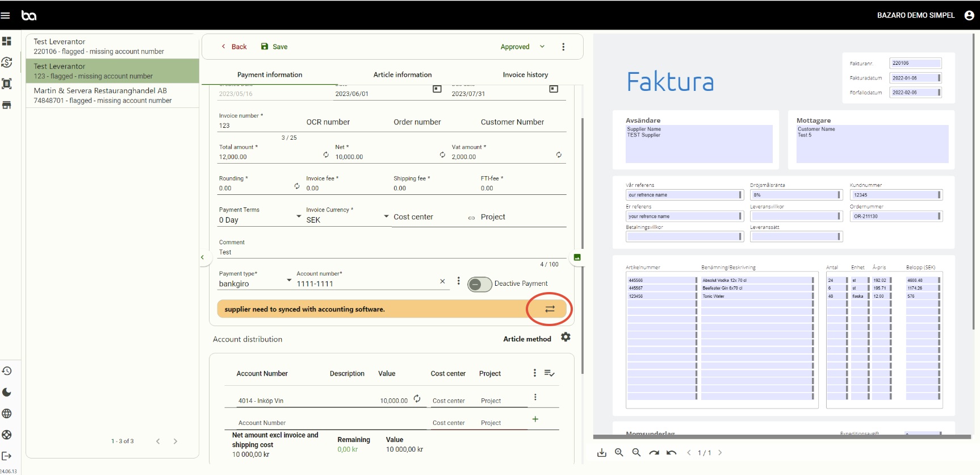The width and height of the screenshot is (980, 475).
Task: Expand the Approved status dropdown
Action: click(542, 47)
